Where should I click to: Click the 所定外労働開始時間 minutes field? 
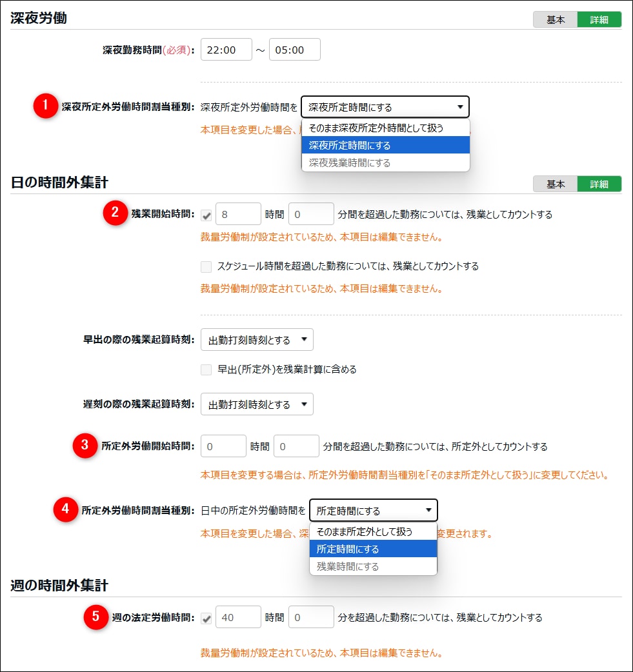(x=296, y=446)
